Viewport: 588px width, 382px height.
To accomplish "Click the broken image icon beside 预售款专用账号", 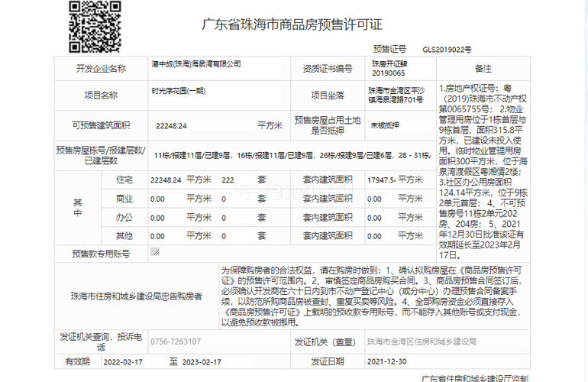I will (x=155, y=251).
